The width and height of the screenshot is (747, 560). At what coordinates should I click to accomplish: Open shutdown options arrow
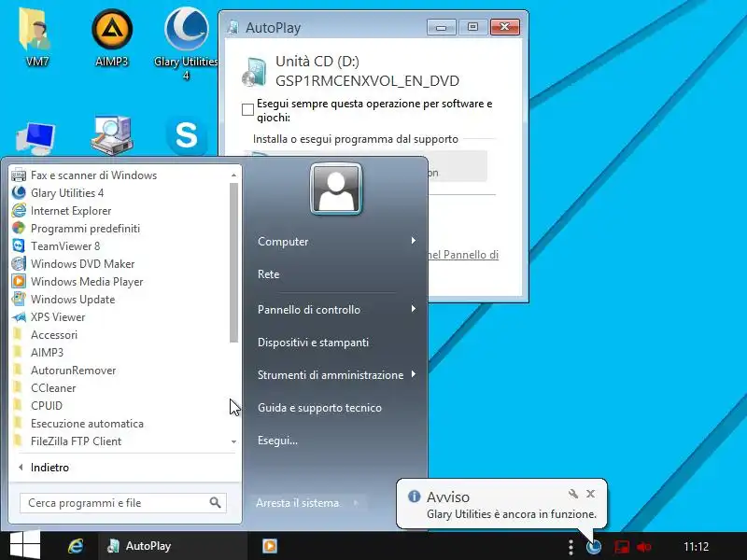[356, 503]
